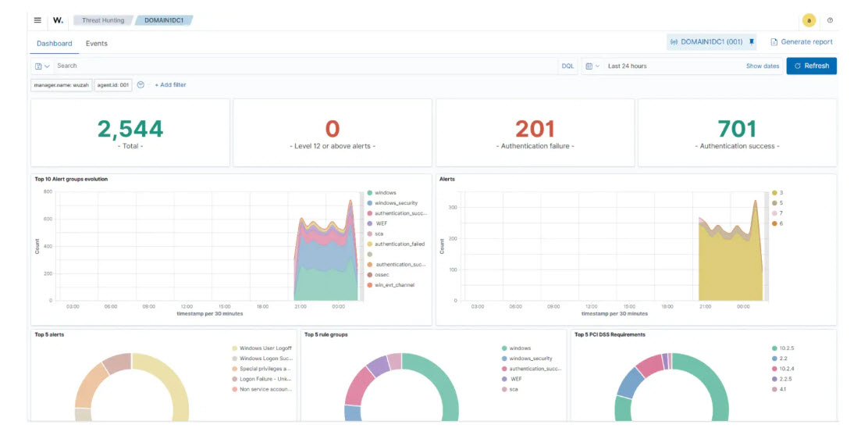Open the saved queries icon menu
Screen dimensions: 868x439
[x=42, y=66]
